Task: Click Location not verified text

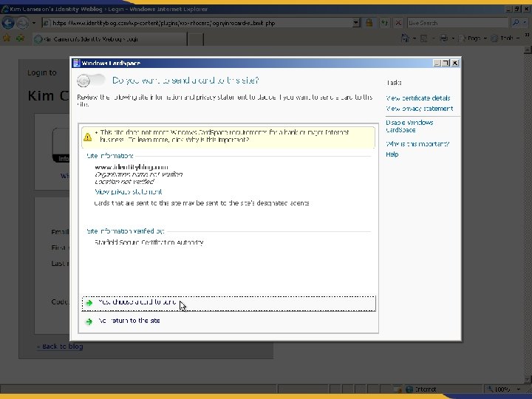Action: click(125, 182)
